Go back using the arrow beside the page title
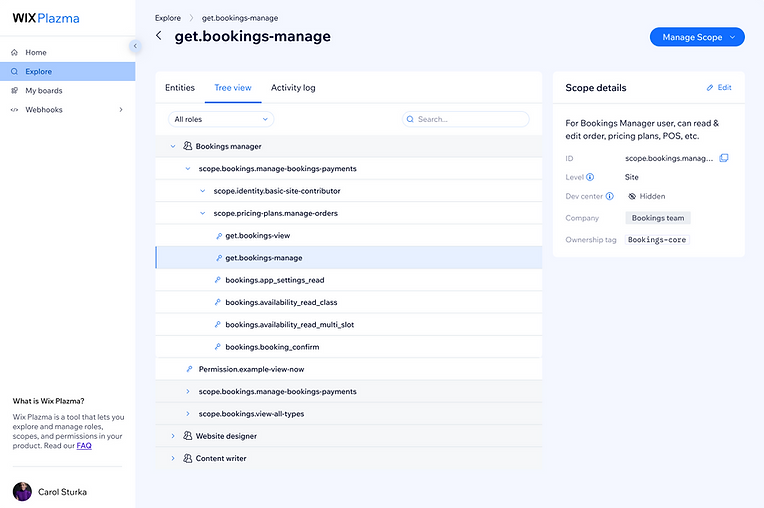 159,36
